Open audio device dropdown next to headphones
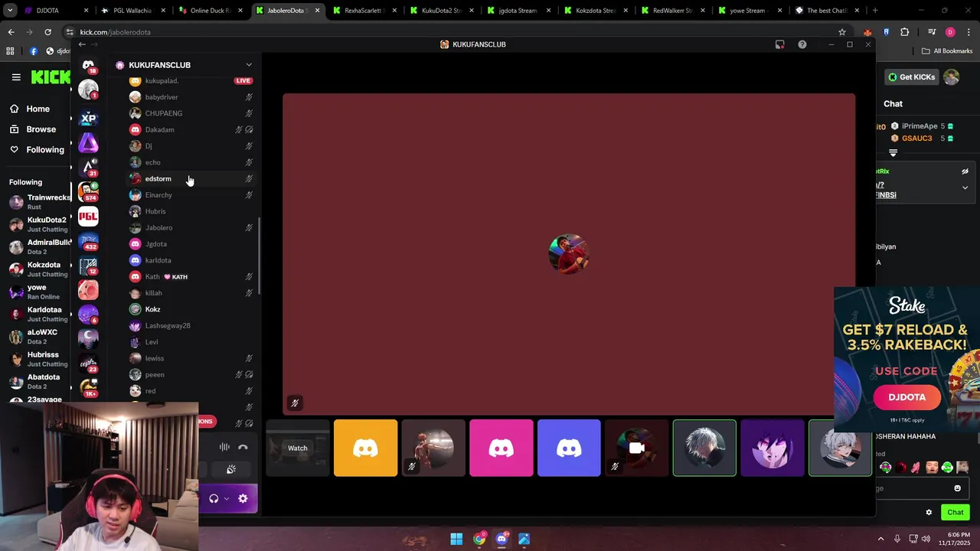This screenshot has height=551, width=980. tap(226, 498)
